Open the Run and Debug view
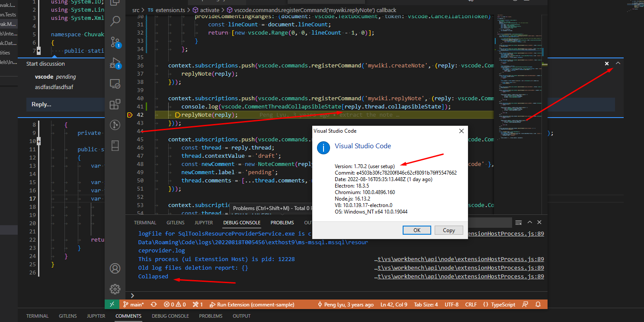The width and height of the screenshot is (644, 322). [x=114, y=63]
